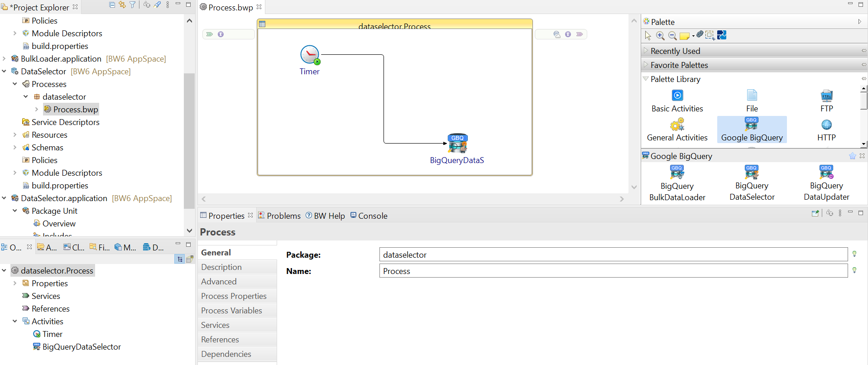Click the green arrow process start icon

click(x=209, y=34)
